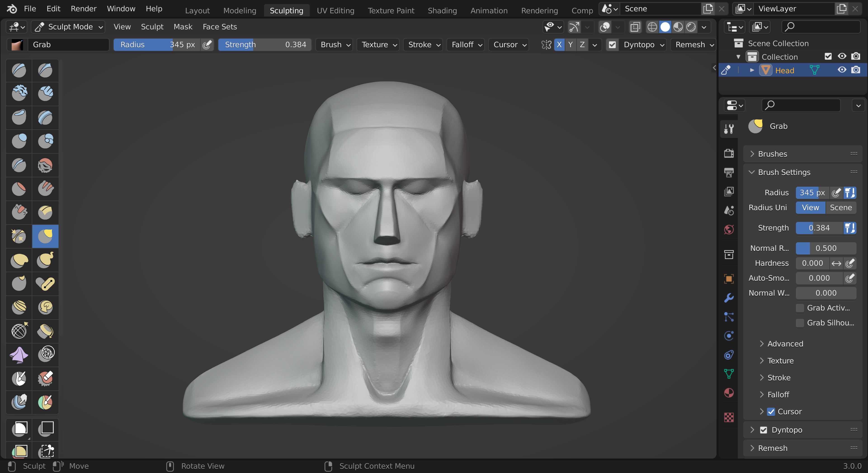Switch to the Texture Paint workspace tab
The image size is (868, 473).
[391, 10]
